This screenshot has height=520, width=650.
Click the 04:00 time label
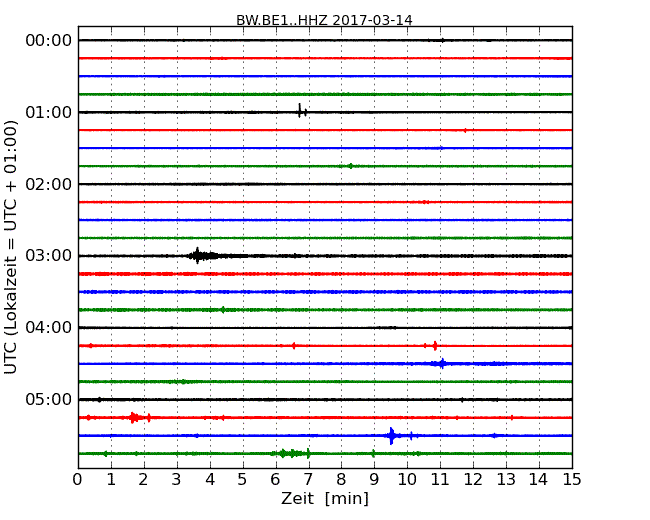49,328
